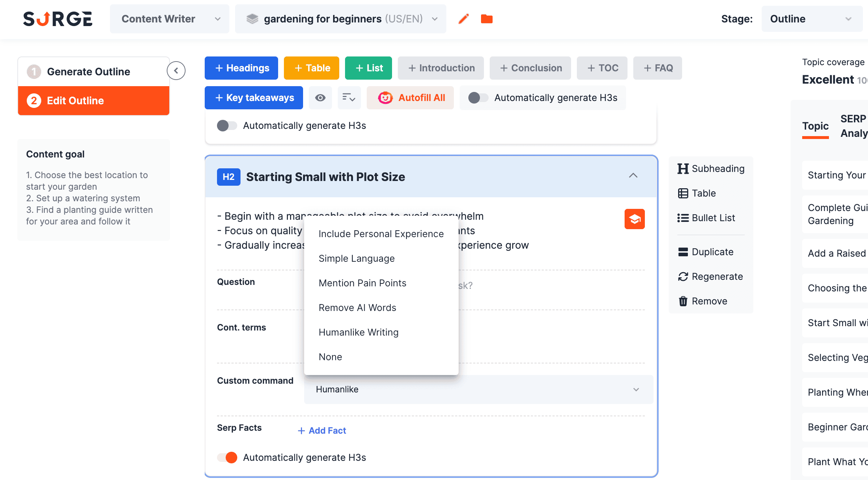Click the + Table button

pyautogui.click(x=311, y=68)
